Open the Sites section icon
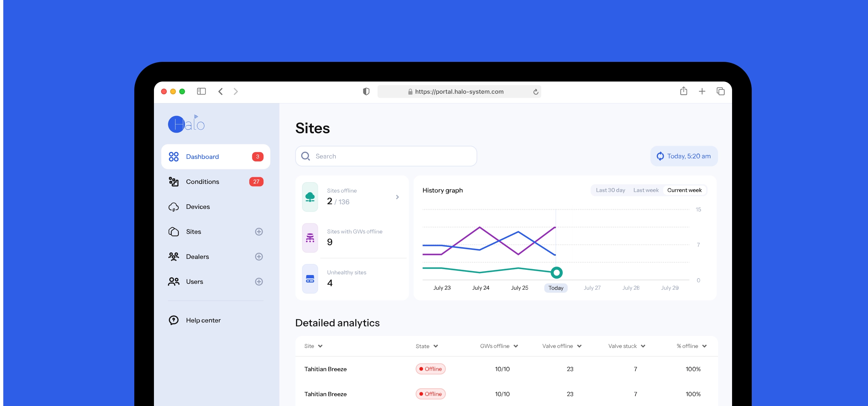 [x=174, y=232]
